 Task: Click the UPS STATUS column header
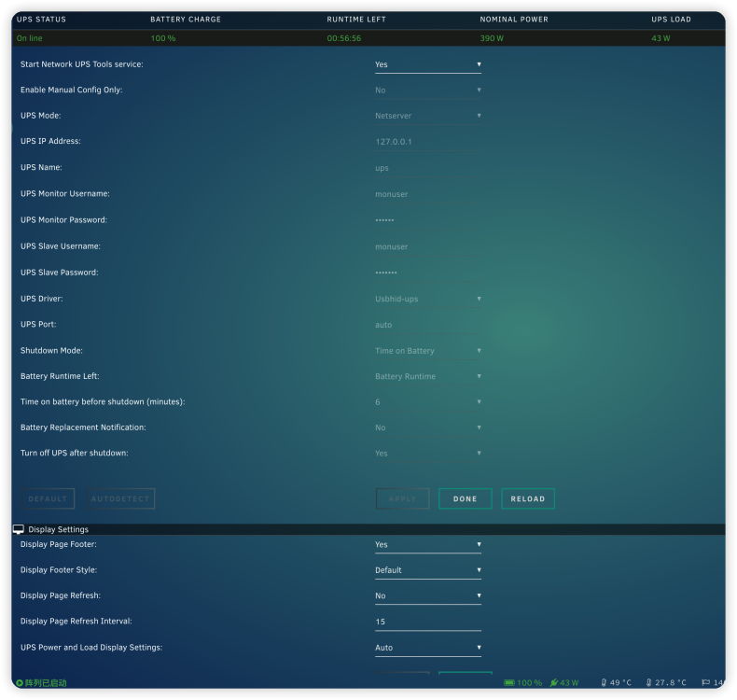click(x=41, y=20)
